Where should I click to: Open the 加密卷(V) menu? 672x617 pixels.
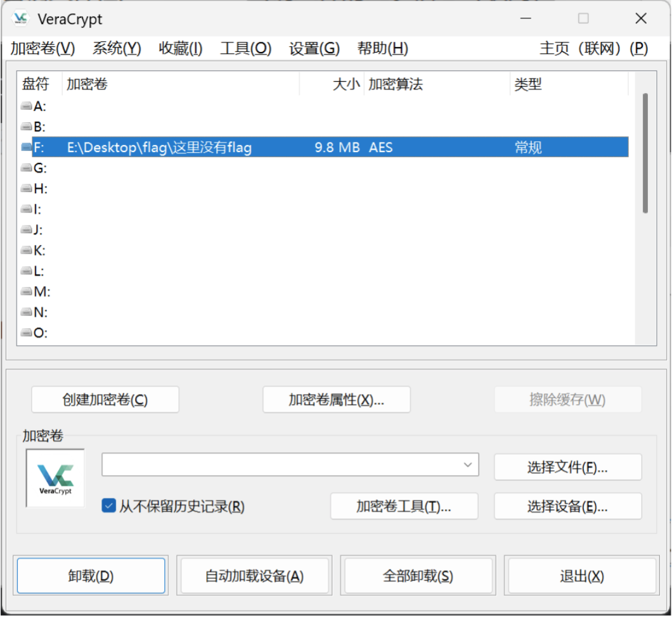tap(43, 48)
